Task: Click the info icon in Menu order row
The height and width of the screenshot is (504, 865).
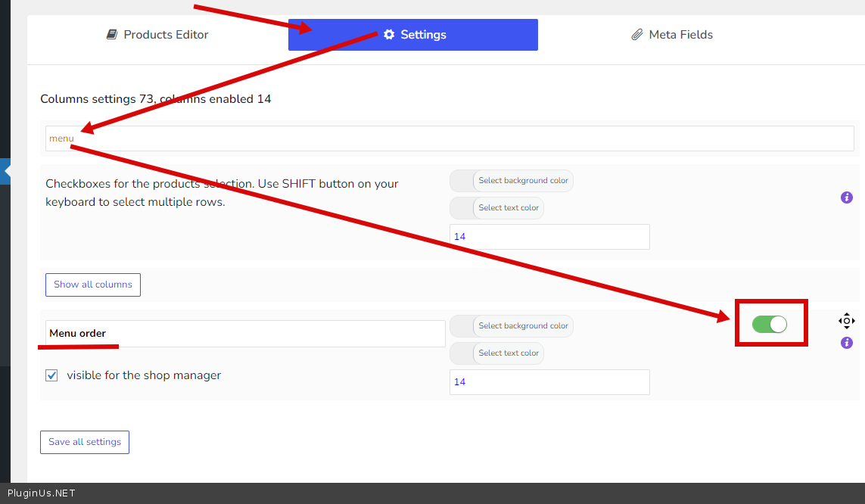Action: click(847, 343)
